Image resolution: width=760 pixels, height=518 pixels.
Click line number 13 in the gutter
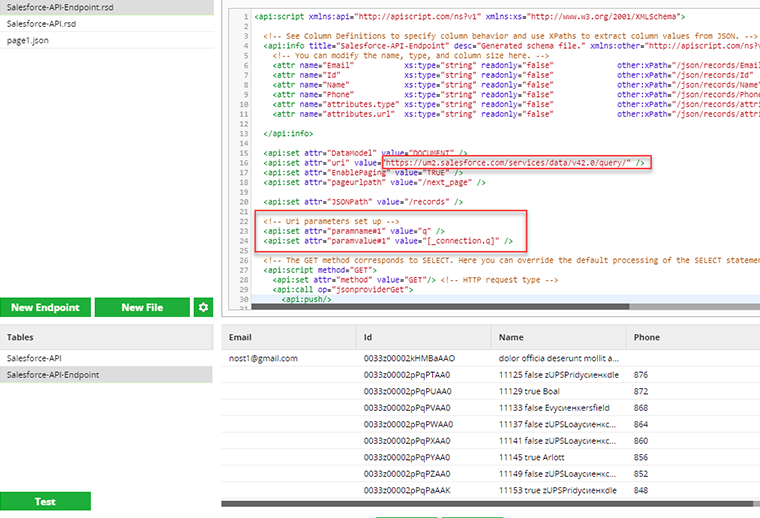point(244,134)
